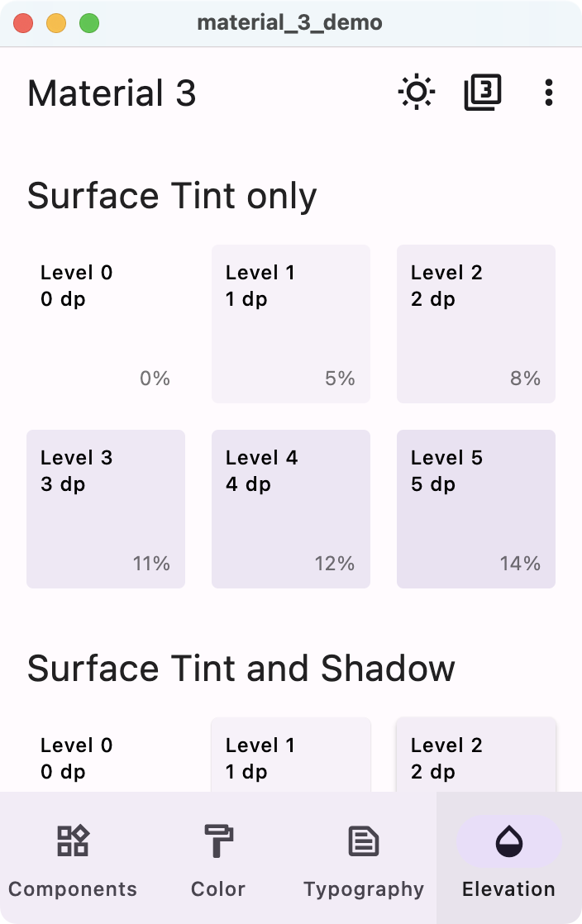This screenshot has height=924, width=582.
Task: Click the Elevation droplet icon
Action: tap(509, 841)
